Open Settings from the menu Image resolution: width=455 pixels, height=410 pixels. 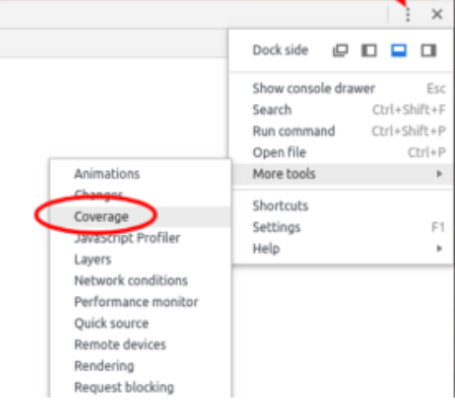click(343, 227)
